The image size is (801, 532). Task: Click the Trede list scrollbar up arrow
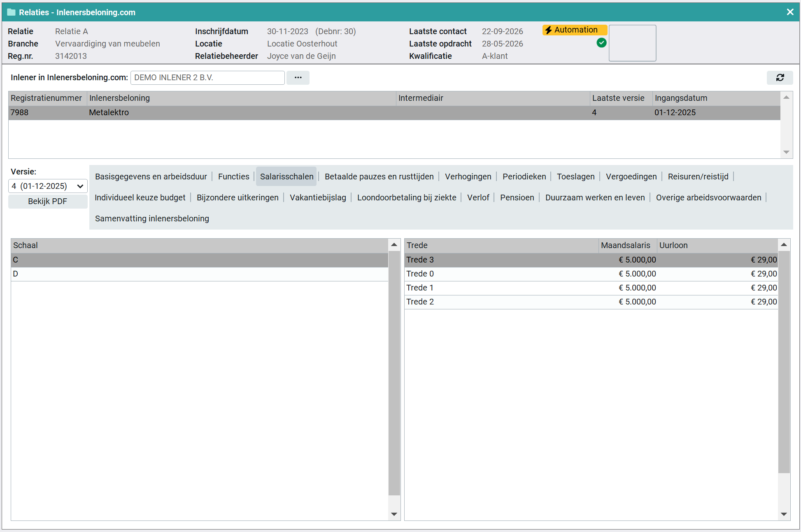click(x=784, y=245)
